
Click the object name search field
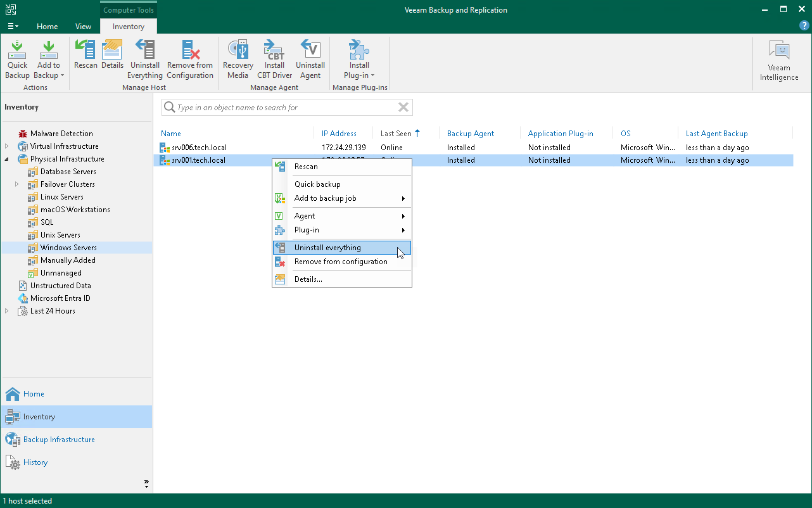(286, 107)
